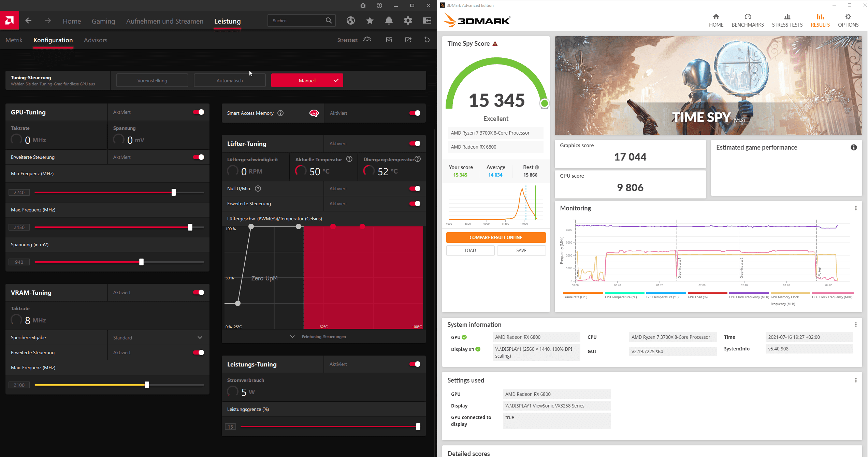Open Radeon settings gear icon

[408, 20]
